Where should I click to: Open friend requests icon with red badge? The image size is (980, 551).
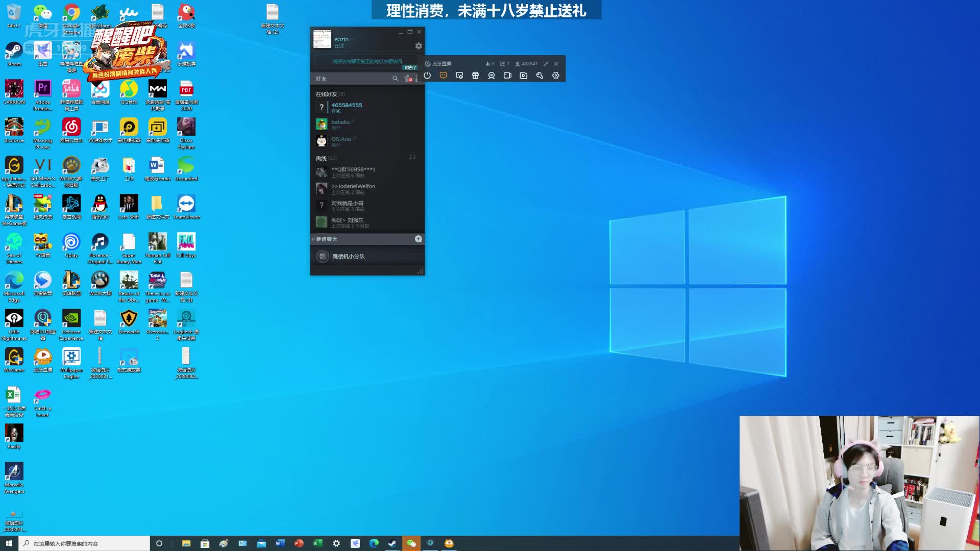408,79
